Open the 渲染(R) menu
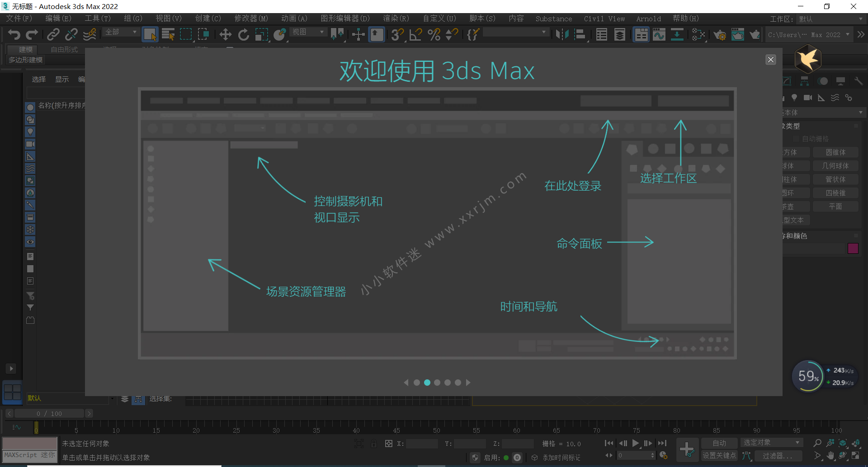868x467 pixels. coord(396,19)
